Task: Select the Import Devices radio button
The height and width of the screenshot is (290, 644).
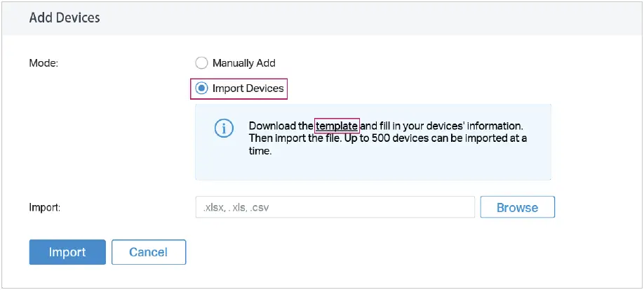Action: point(202,89)
